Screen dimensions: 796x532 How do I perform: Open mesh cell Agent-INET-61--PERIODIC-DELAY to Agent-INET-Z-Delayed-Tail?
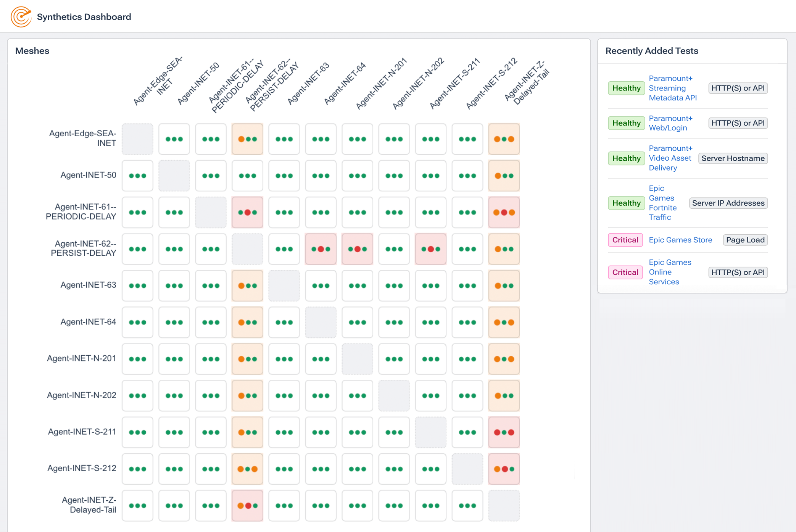pos(504,212)
